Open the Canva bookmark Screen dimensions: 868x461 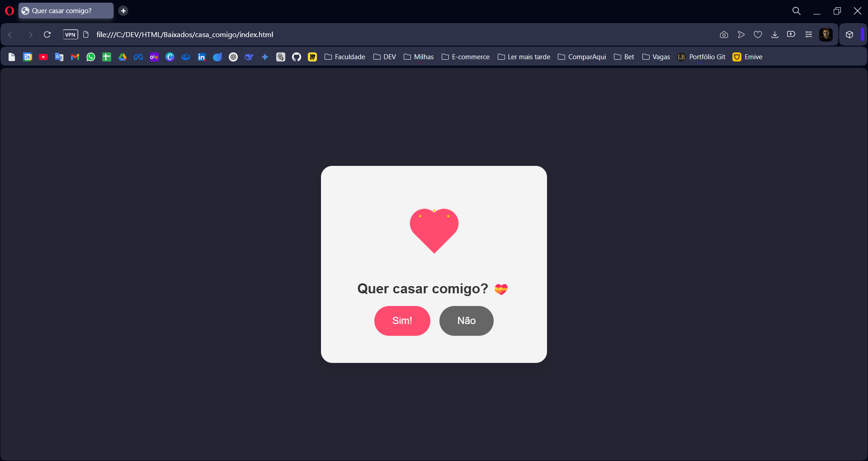(170, 57)
